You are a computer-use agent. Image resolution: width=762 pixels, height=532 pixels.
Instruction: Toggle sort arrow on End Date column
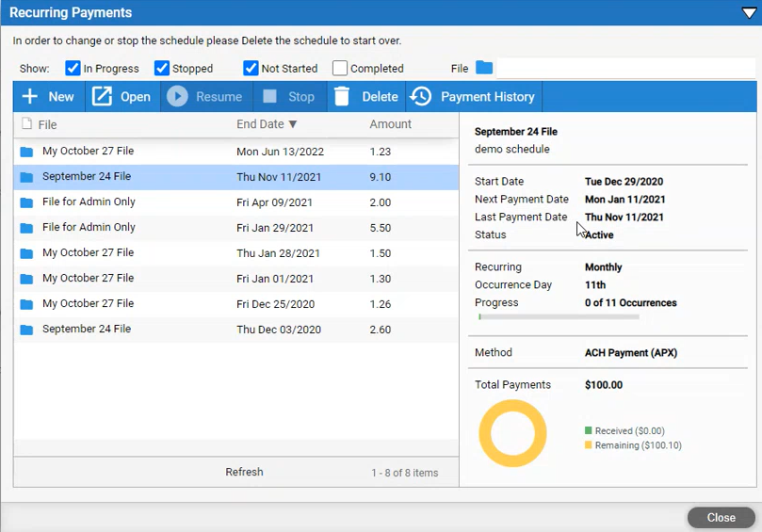(x=293, y=124)
